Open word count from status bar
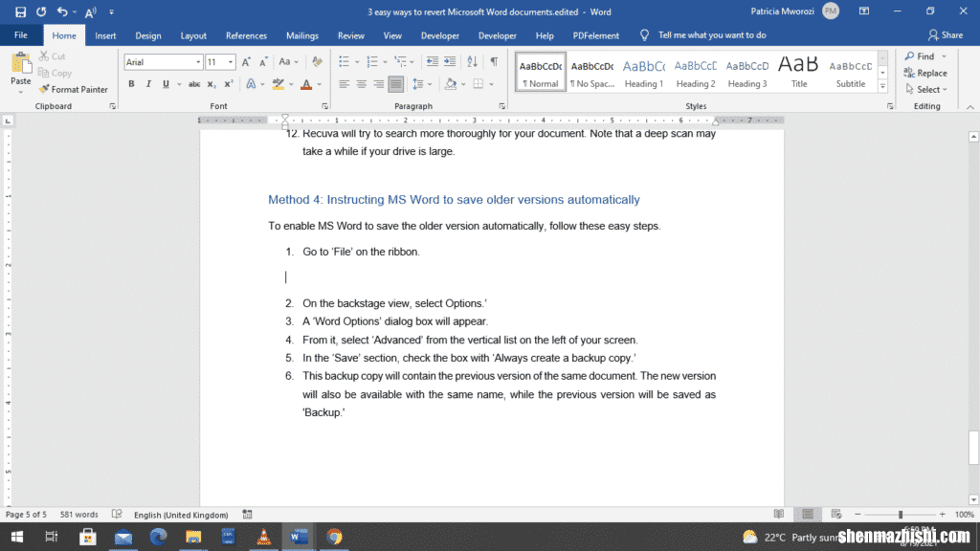The image size is (980, 551). tap(78, 515)
